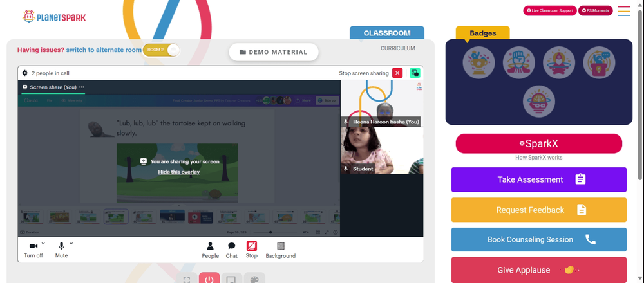Open the People panel
Image resolution: width=644 pixels, height=283 pixels.
211,250
